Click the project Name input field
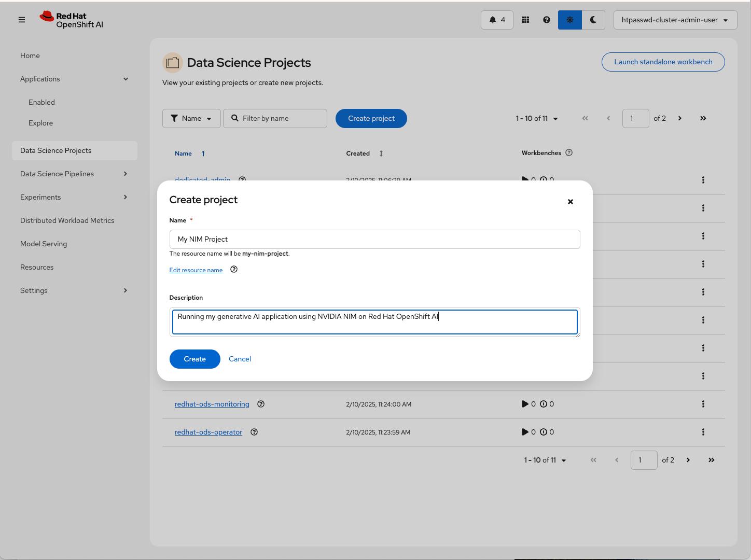This screenshot has width=751, height=560. (x=374, y=239)
